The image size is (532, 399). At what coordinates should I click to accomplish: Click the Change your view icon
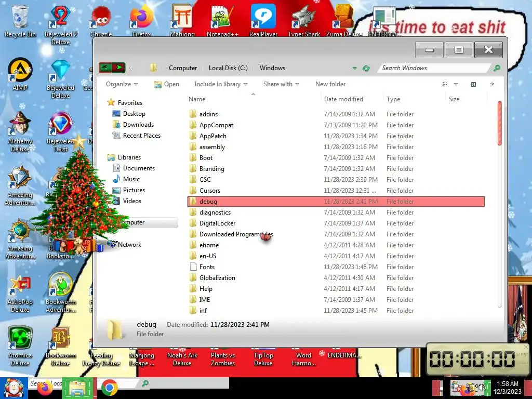tap(445, 84)
